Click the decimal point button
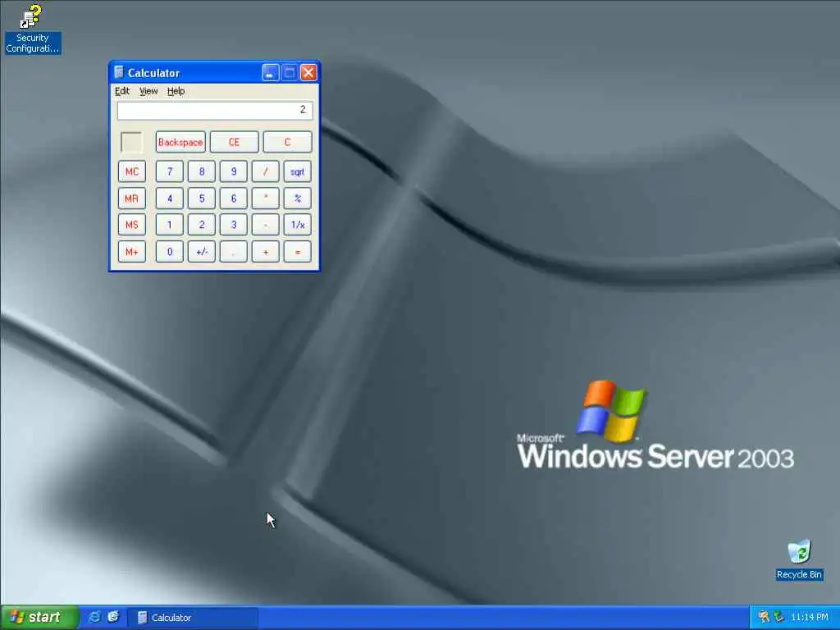The height and width of the screenshot is (630, 840). point(234,252)
